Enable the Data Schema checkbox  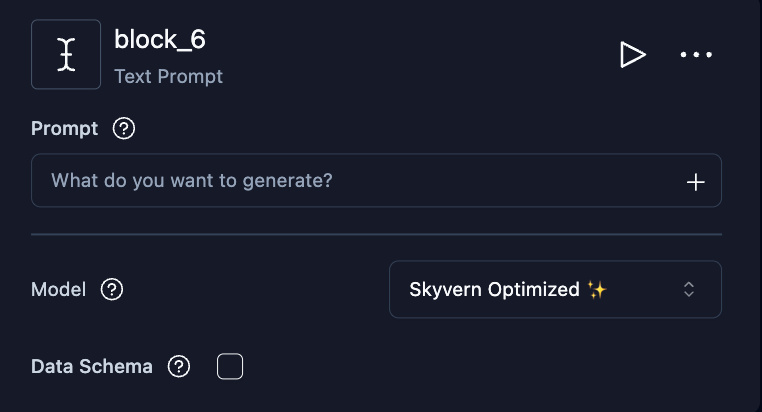click(x=230, y=367)
